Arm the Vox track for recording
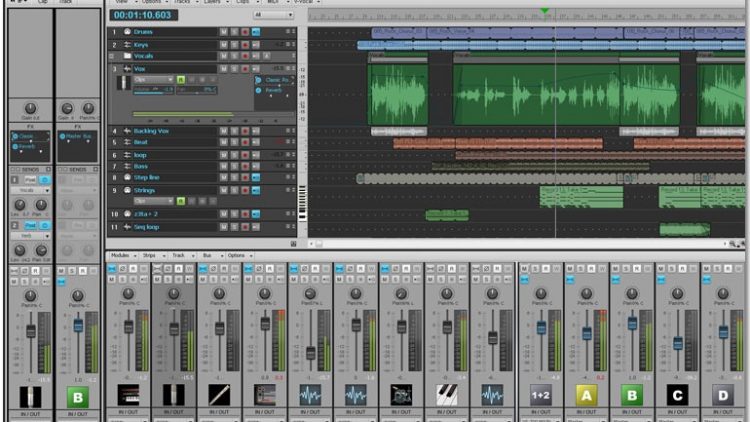The width and height of the screenshot is (750, 422). point(245,69)
